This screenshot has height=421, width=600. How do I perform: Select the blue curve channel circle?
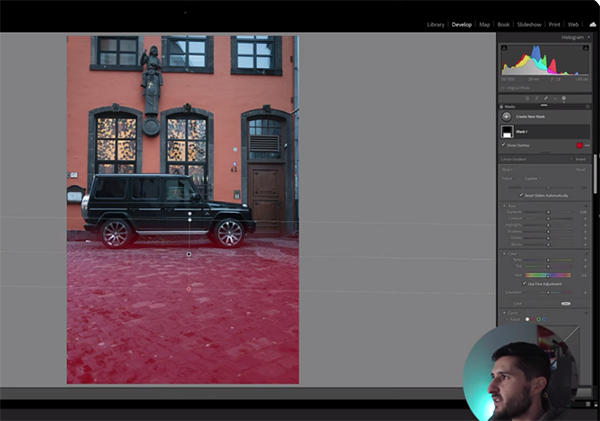coord(545,319)
